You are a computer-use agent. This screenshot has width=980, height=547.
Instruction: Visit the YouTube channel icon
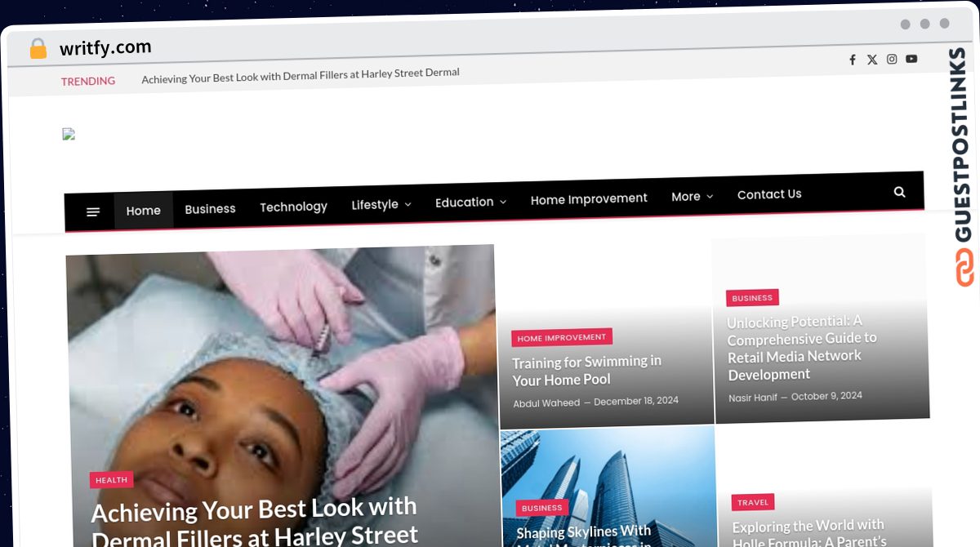tap(911, 59)
